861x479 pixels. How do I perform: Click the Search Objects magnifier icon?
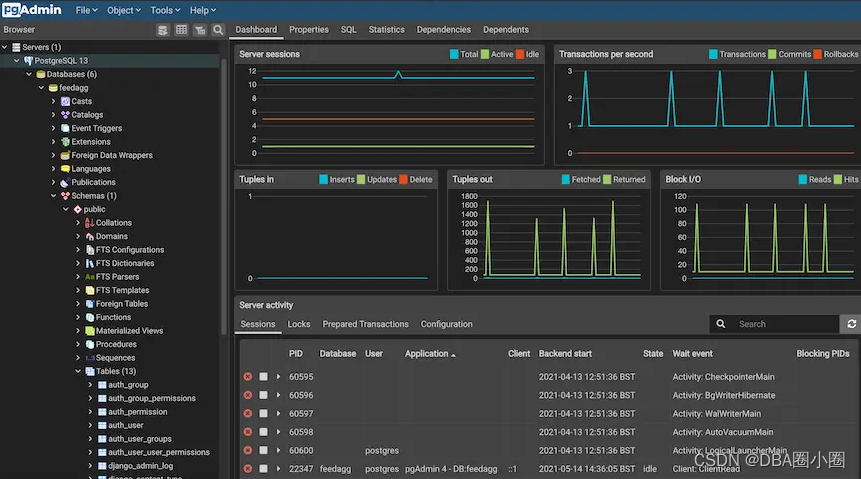(x=218, y=30)
